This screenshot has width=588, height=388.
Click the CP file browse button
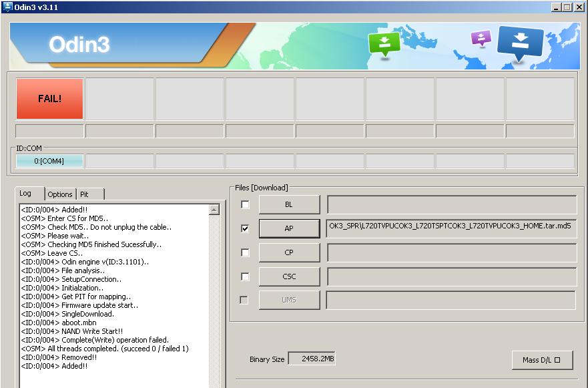point(289,252)
